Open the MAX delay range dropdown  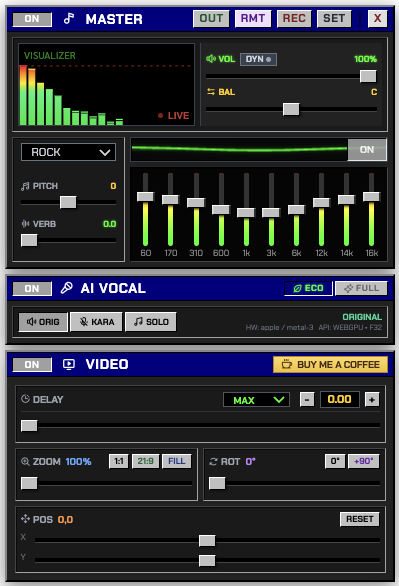256,400
